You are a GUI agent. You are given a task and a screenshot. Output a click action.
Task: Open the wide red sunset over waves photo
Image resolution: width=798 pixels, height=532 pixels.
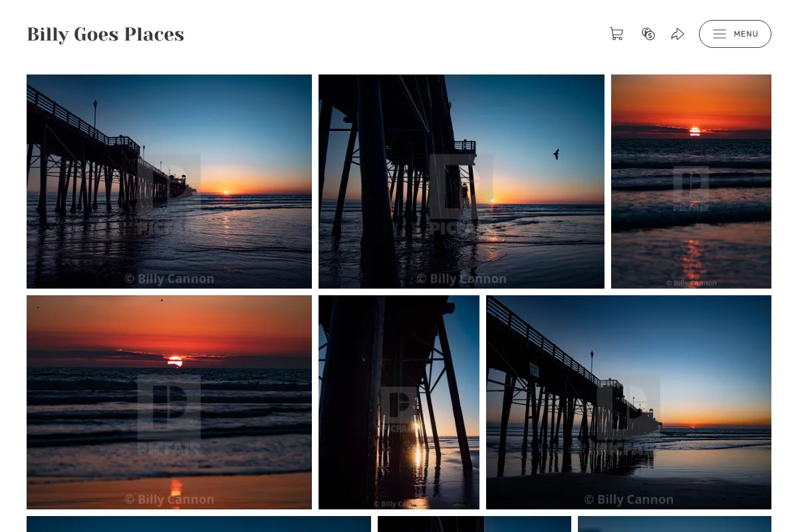click(x=169, y=402)
